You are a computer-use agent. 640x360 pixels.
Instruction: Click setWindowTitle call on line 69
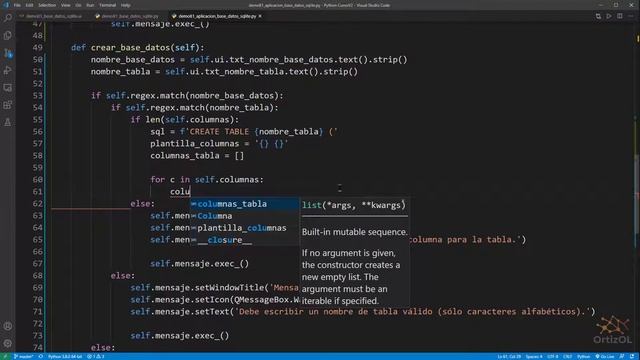coord(230,288)
